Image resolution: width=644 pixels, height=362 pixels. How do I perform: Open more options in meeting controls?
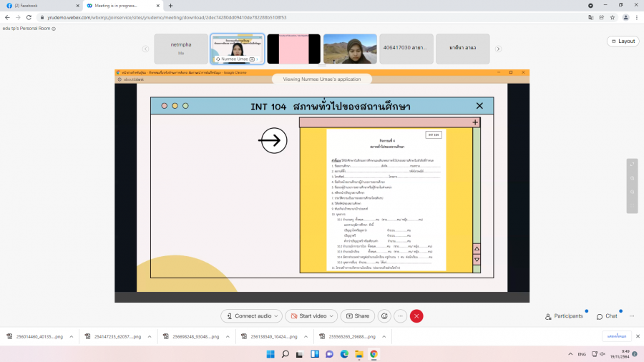coord(401,315)
